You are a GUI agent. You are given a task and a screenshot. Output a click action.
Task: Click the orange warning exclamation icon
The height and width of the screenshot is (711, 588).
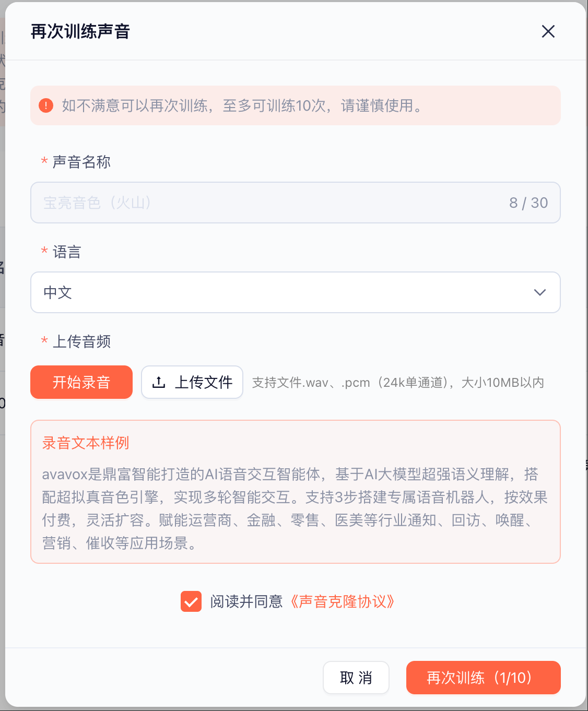(x=46, y=105)
